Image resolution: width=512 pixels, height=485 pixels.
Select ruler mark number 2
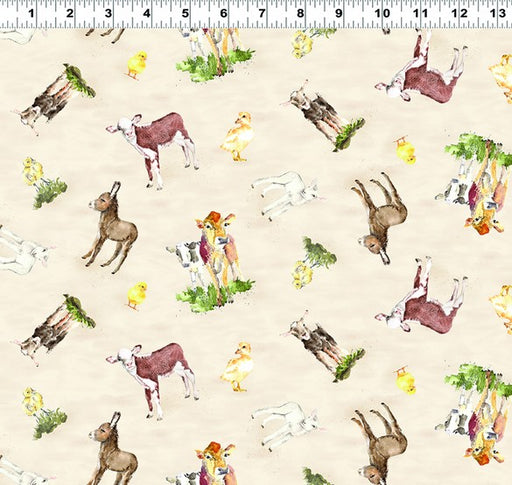tap(69, 14)
